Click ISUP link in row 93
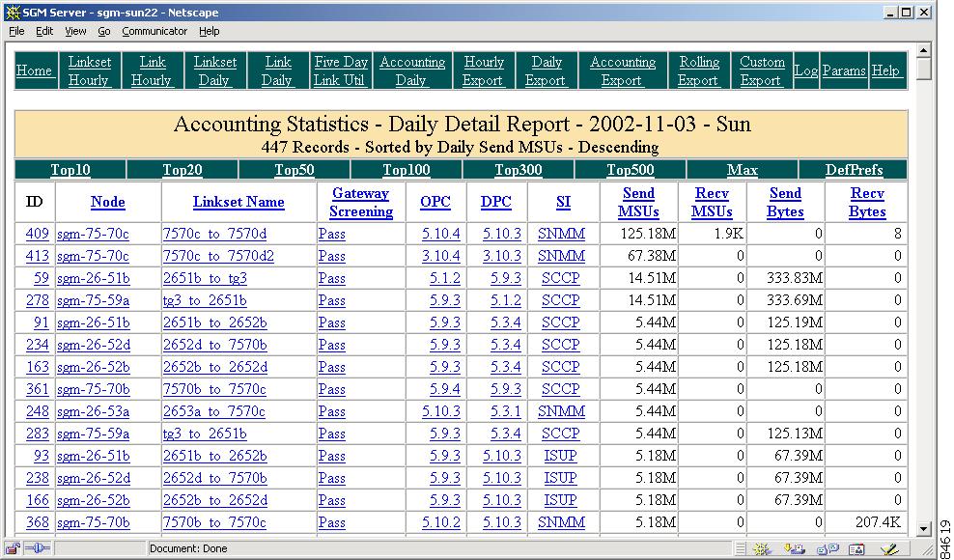 (x=560, y=456)
